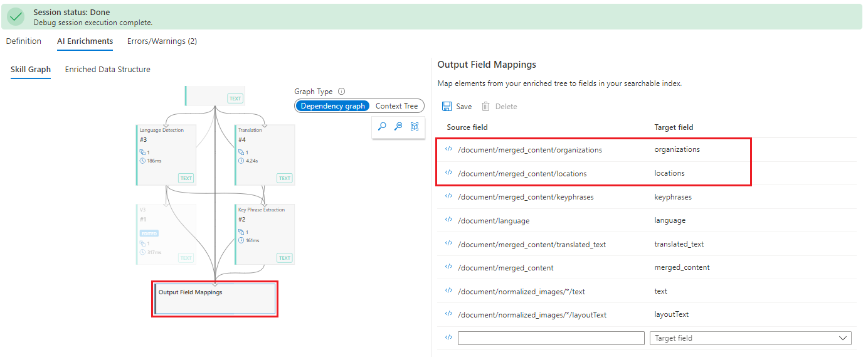Open the Target field dropdown

(751, 338)
